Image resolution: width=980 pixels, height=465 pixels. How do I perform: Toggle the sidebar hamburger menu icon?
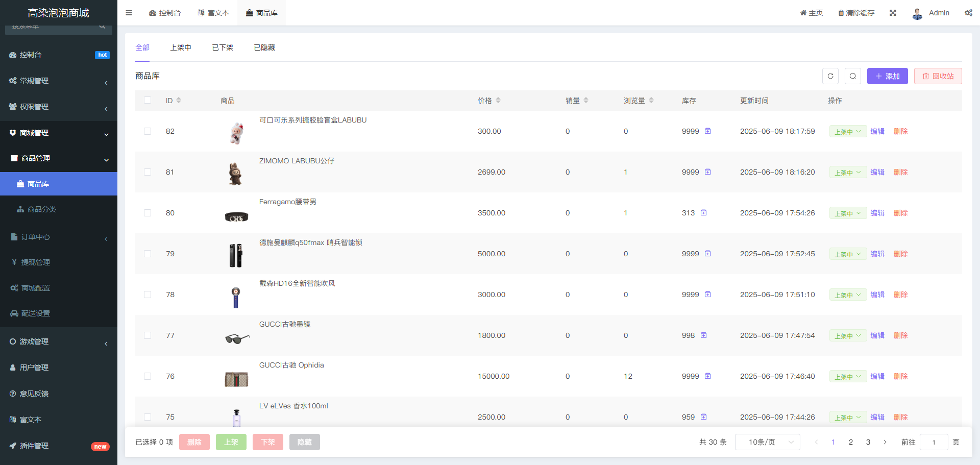[x=129, y=13]
